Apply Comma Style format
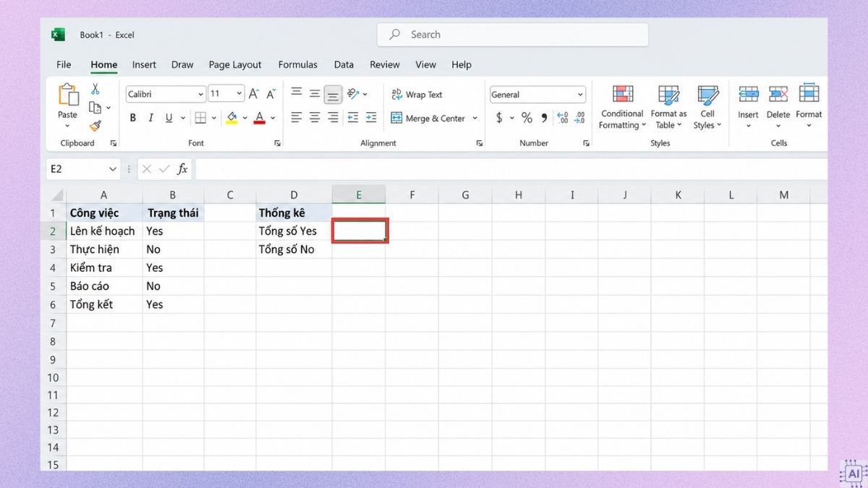 [x=544, y=118]
